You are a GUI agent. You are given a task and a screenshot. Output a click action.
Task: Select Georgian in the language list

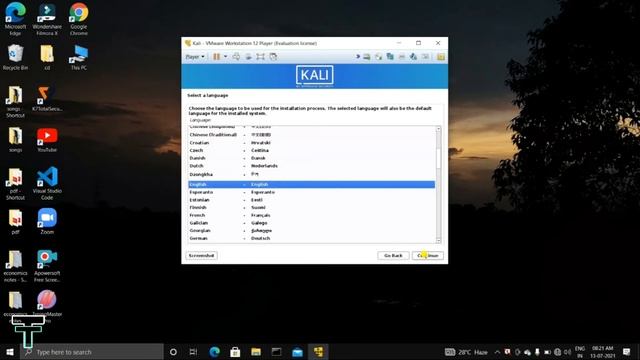(x=311, y=231)
